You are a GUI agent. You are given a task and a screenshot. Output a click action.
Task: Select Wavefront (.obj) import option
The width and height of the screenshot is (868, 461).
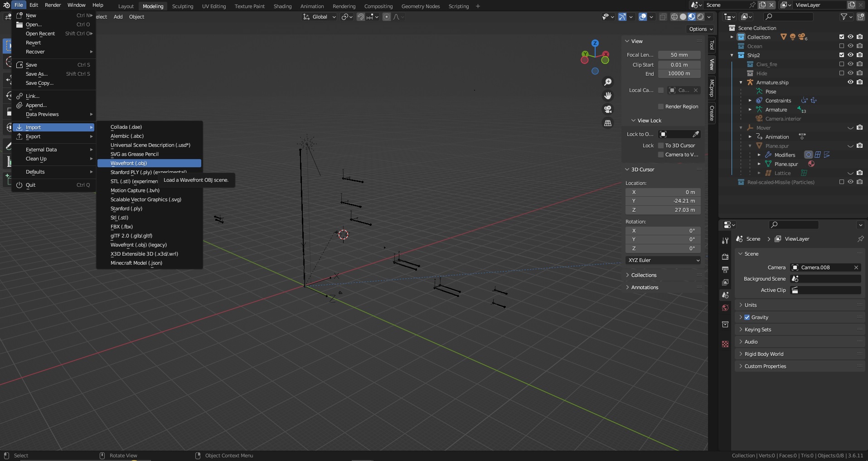[149, 163]
